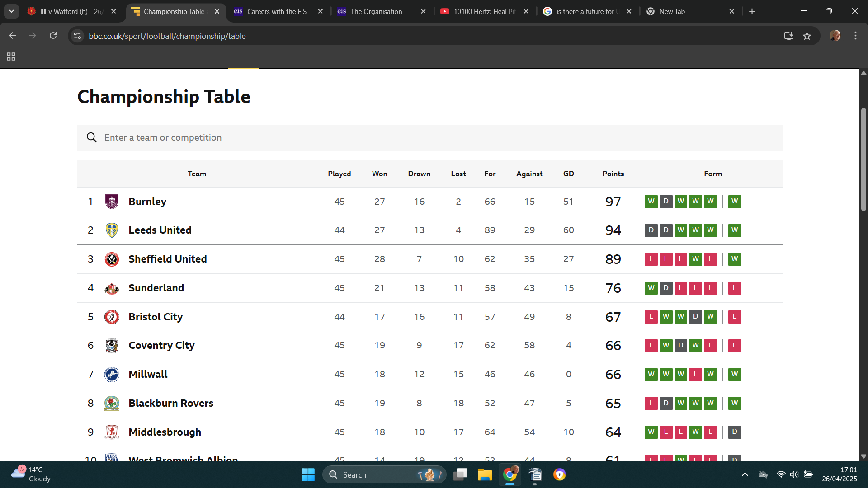Screen dimensions: 868x488
Task: Click the search magnifier icon in team search
Action: pos(92,137)
